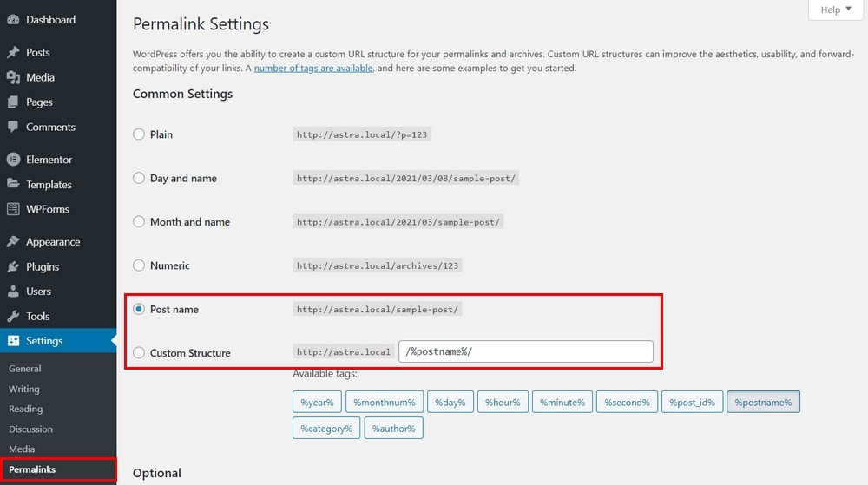Open the Help dropdown tab
Viewport: 868px width, 485px height.
(x=835, y=10)
